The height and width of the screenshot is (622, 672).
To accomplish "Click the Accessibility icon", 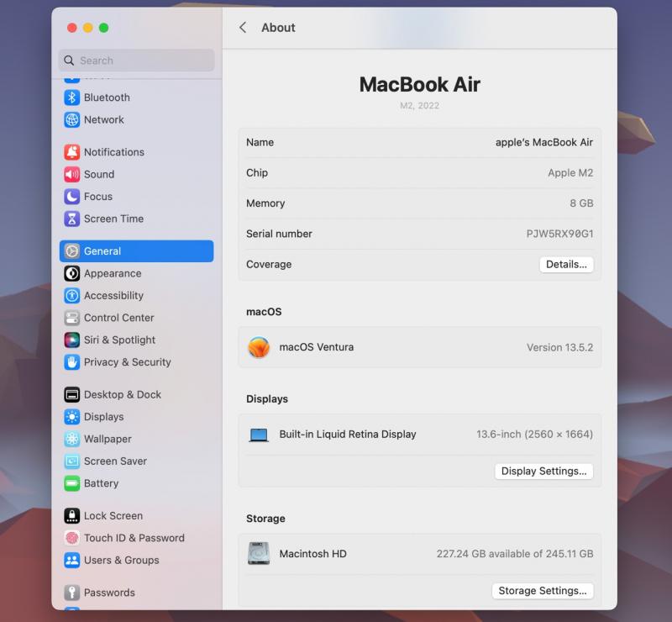I will pyautogui.click(x=71, y=296).
